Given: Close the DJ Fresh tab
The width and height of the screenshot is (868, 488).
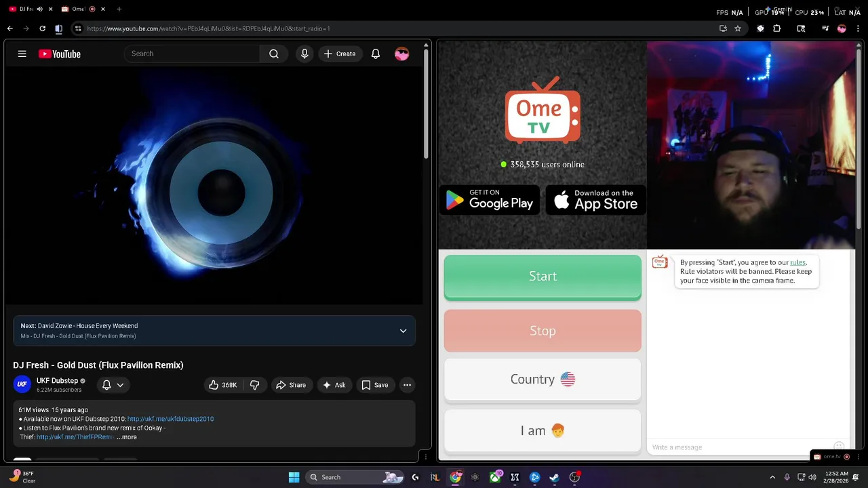Looking at the screenshot, I should pyautogui.click(x=50, y=9).
